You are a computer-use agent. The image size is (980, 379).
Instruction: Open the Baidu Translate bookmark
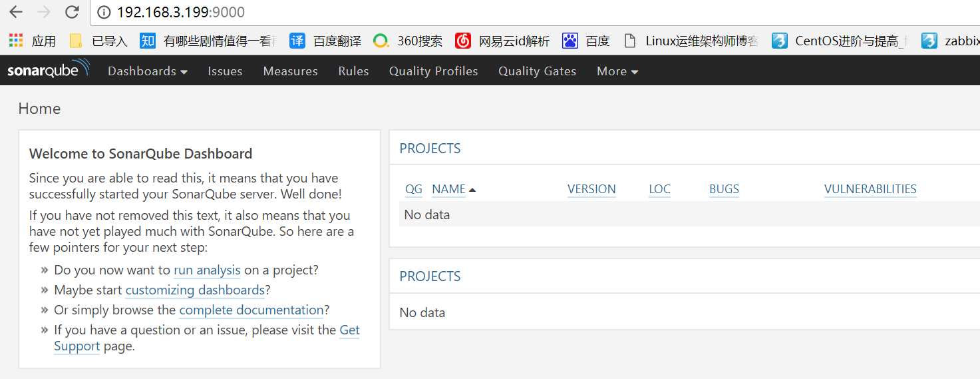(326, 41)
